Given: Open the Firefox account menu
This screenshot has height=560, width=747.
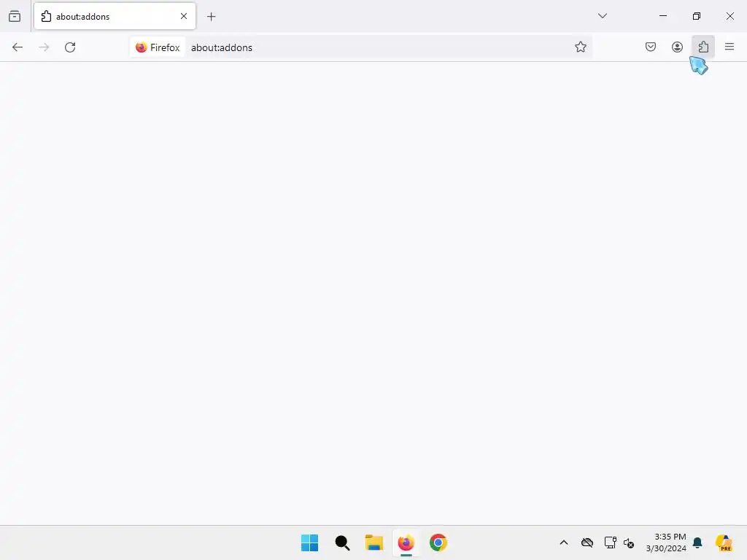Looking at the screenshot, I should [677, 47].
